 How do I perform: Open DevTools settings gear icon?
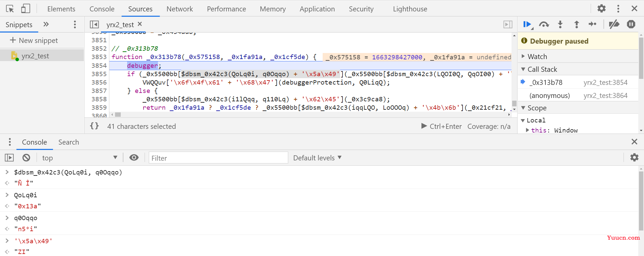coord(601,8)
